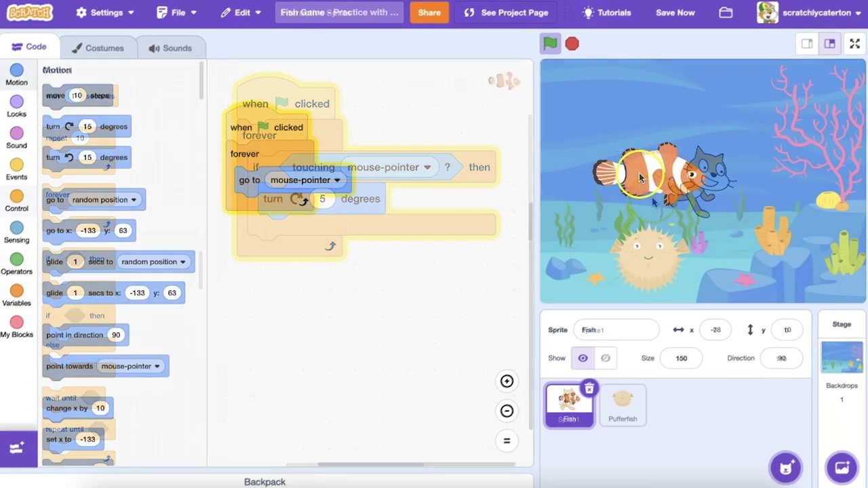Expand the File menu
Viewport: 868px width, 488px height.
[x=177, y=13]
